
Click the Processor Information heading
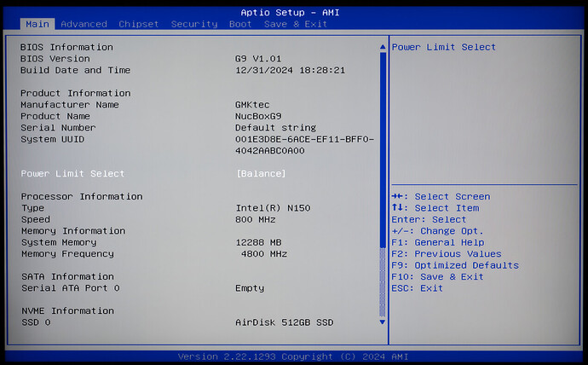[x=82, y=196]
